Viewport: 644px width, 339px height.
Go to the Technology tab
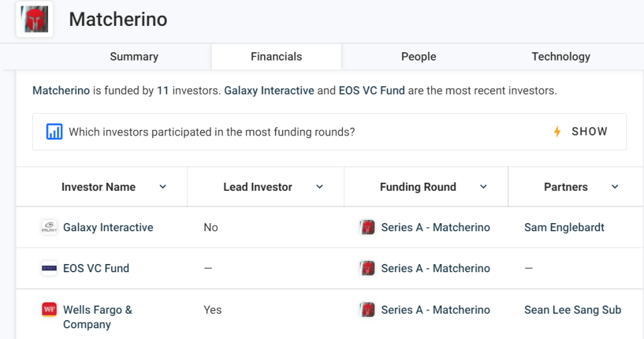pyautogui.click(x=561, y=57)
